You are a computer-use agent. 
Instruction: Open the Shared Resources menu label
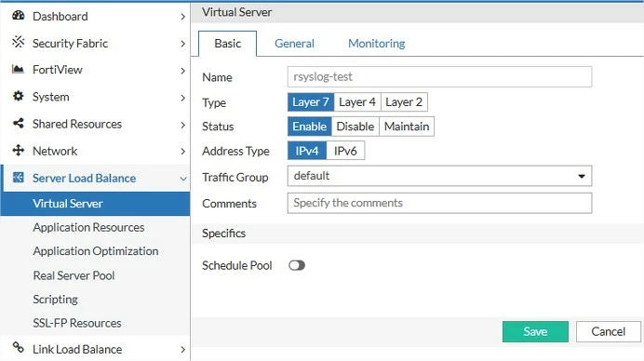tap(77, 124)
